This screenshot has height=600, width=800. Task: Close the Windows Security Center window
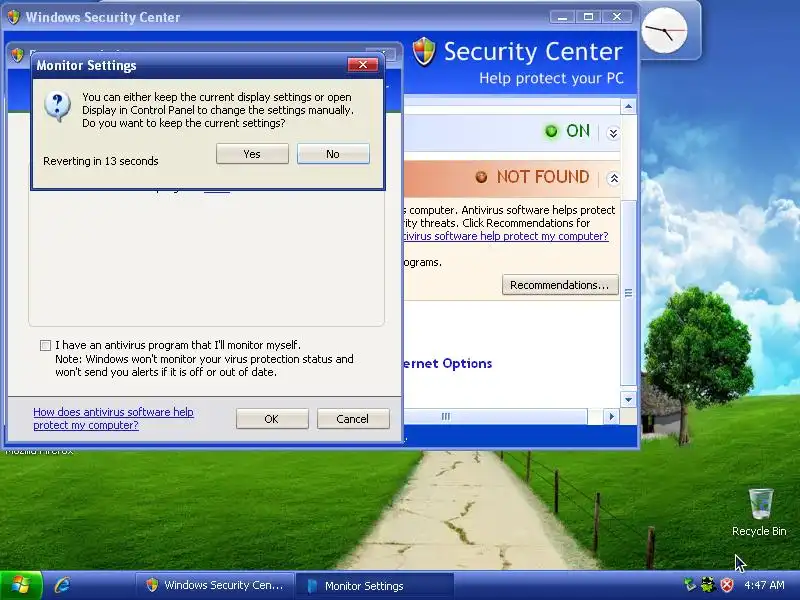[x=617, y=17]
